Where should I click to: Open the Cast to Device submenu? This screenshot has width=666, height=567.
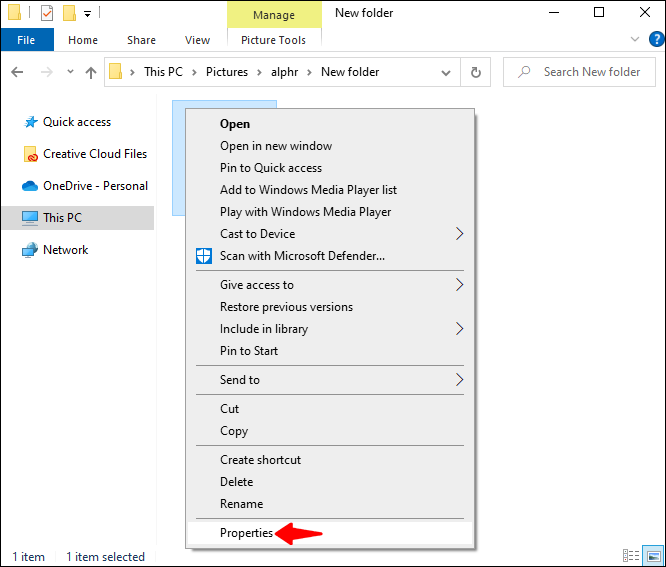coord(330,234)
